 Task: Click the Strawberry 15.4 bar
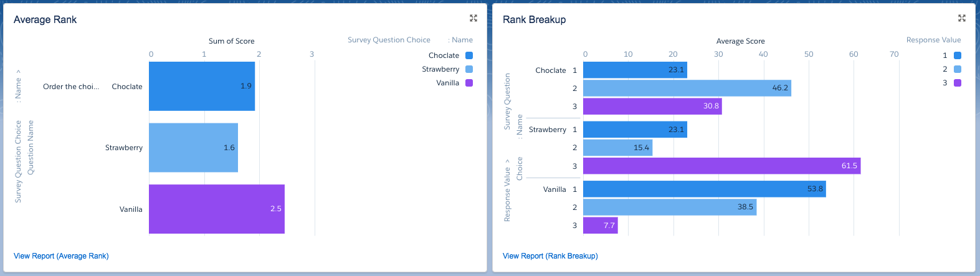617,148
